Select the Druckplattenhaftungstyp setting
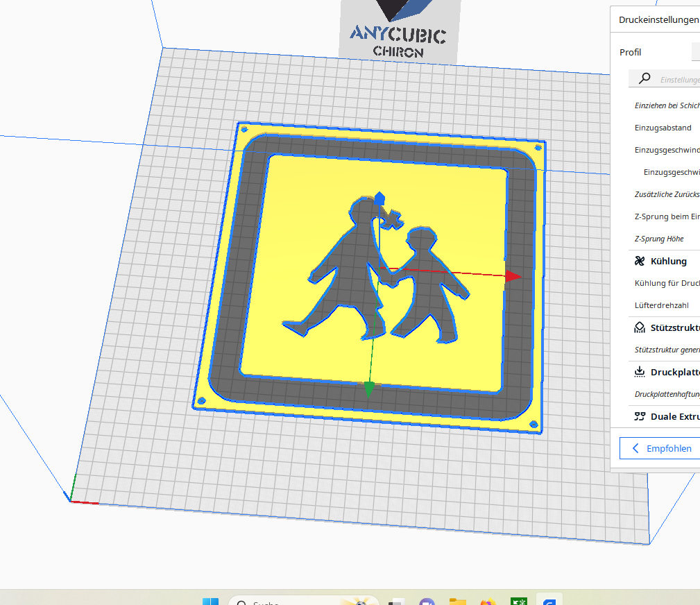Viewport: 700px width, 605px height. point(667,394)
